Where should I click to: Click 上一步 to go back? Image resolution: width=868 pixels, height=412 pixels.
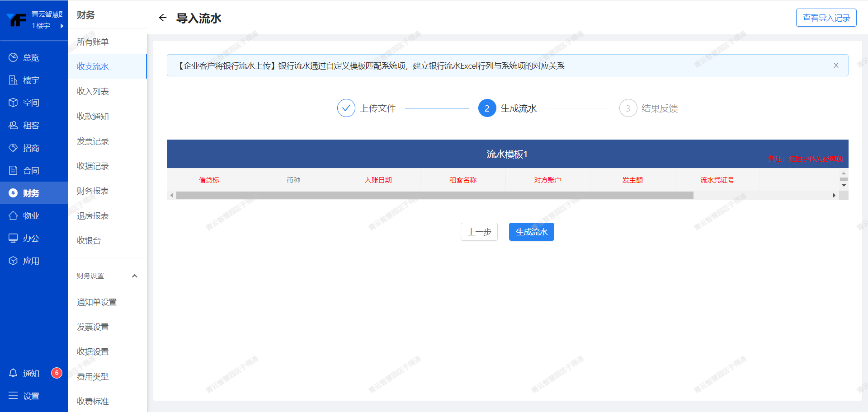point(479,232)
